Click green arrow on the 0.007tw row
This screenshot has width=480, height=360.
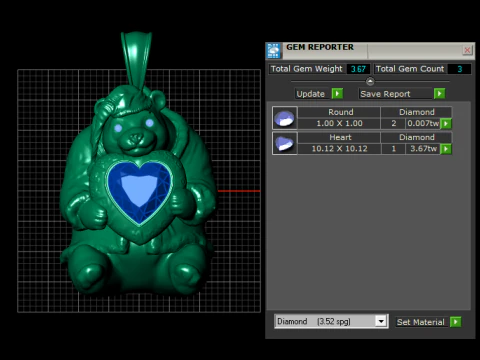coord(446,124)
